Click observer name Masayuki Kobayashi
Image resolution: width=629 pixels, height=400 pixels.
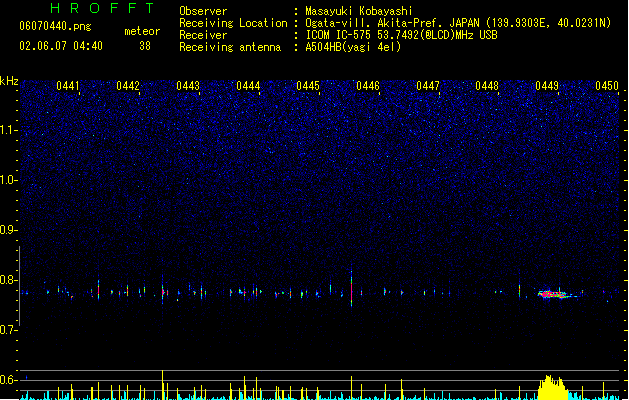click(359, 11)
